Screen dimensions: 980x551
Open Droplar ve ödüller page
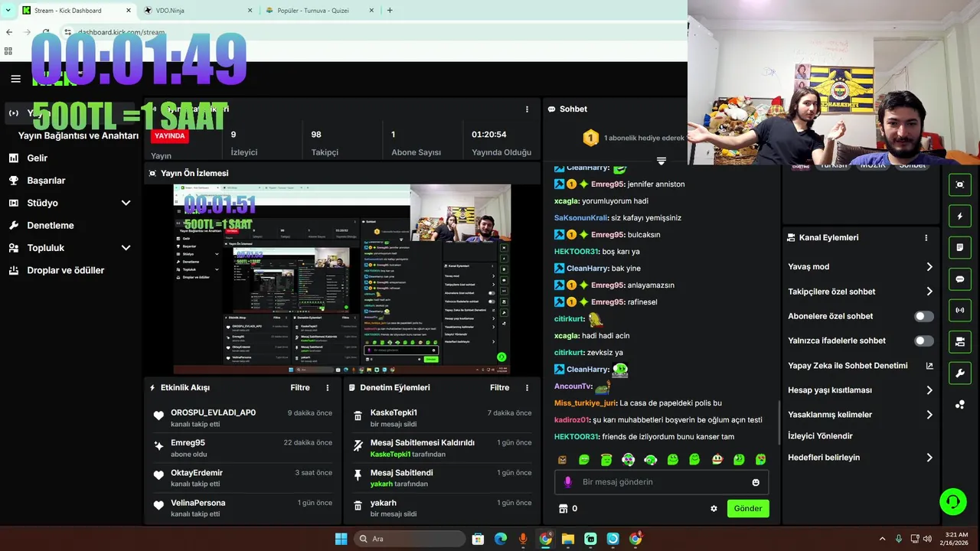65,270
